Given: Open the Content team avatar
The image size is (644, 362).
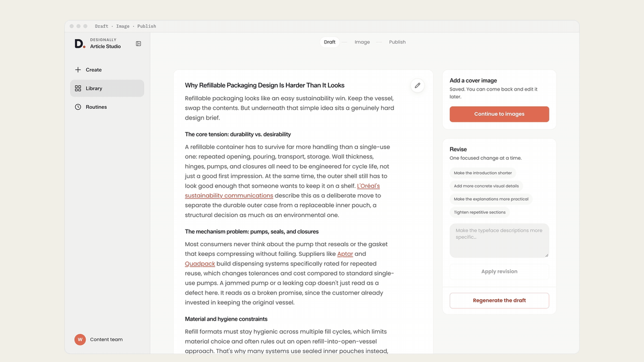Looking at the screenshot, I should (80, 339).
